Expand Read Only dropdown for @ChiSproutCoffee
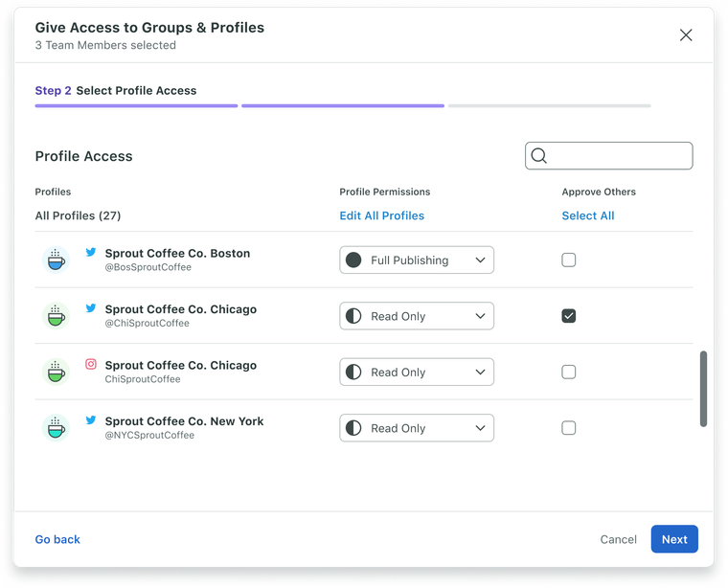Image resolution: width=728 pixels, height=588 pixels. tap(417, 316)
